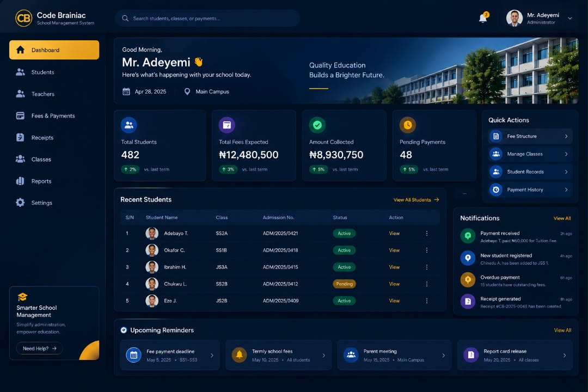588x392 pixels.
Task: View Okafor C.'s student record
Action: pos(394,250)
